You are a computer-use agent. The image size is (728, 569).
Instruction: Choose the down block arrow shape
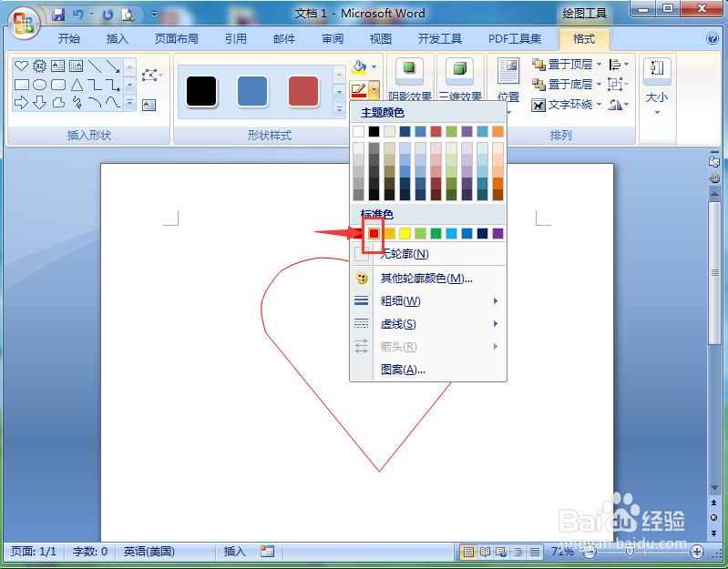coord(39,103)
